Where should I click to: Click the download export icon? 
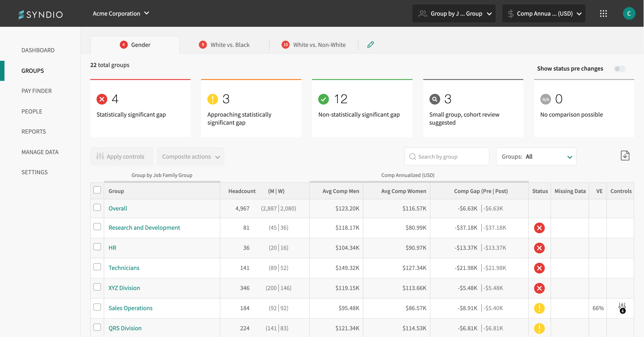[x=625, y=156]
